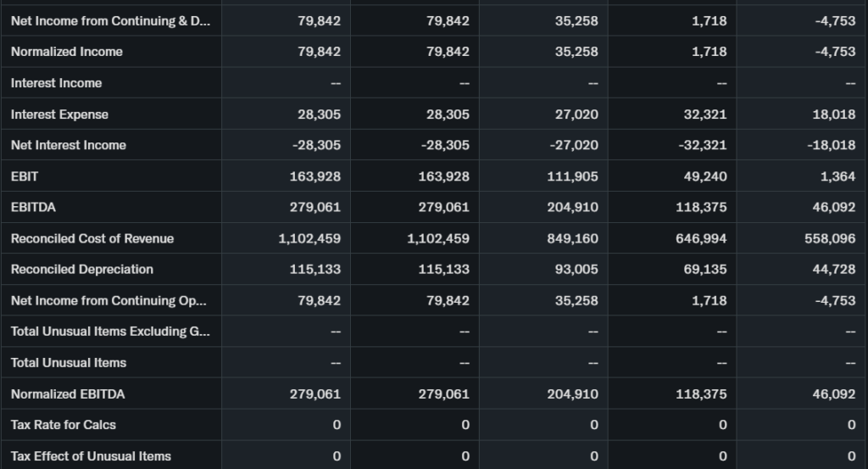Select the EBIT value 1,364
Image resolution: width=868 pixels, height=469 pixels.
(839, 176)
